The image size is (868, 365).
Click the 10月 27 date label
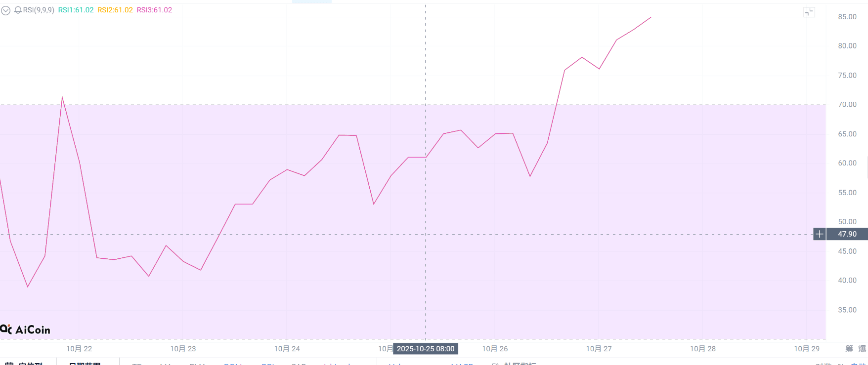click(x=599, y=349)
